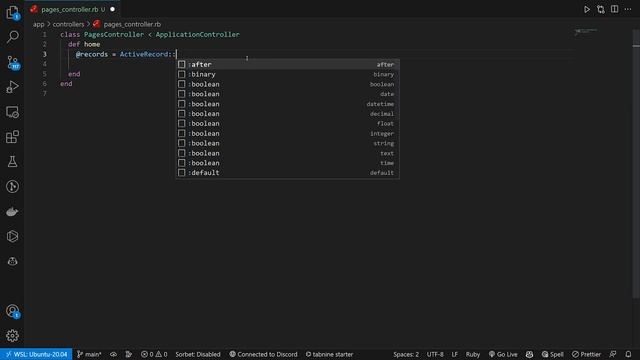Change end of line sequence LF

tap(455, 354)
